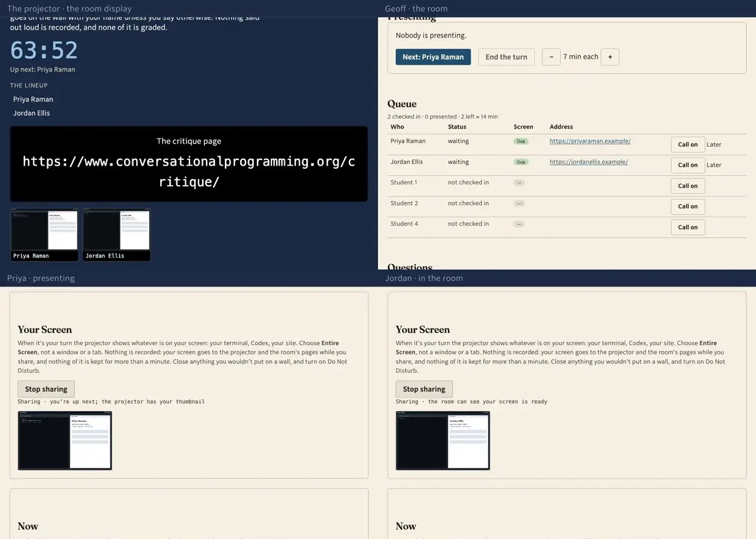Click the 63:52 countdown timer

pos(44,50)
